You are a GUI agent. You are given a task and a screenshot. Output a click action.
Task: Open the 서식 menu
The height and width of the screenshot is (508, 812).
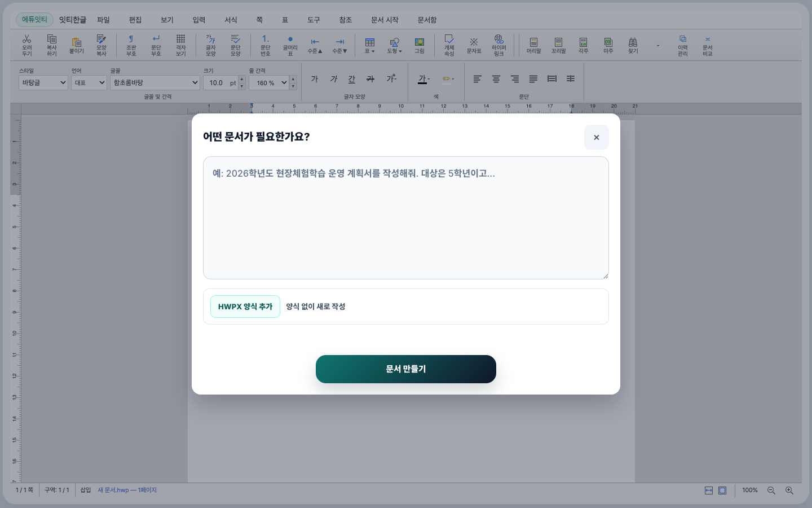[231, 20]
